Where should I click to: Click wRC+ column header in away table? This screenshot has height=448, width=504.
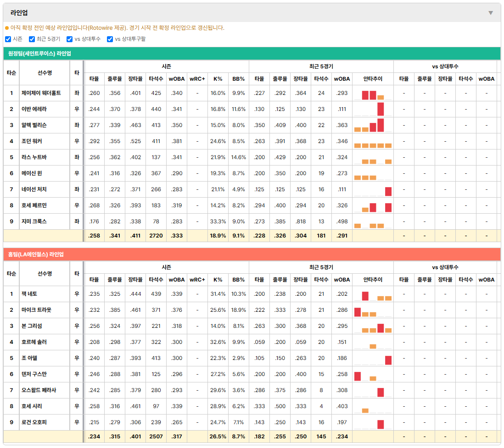click(x=197, y=79)
